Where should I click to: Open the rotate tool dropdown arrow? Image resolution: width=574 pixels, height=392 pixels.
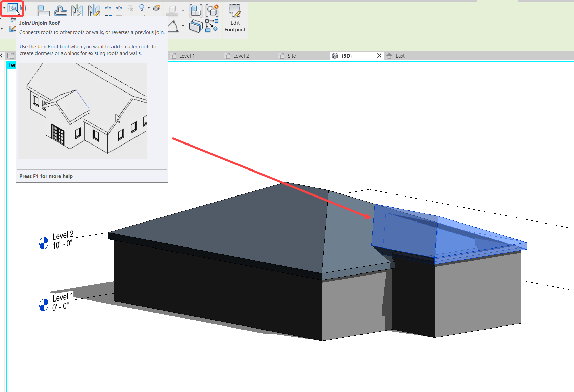pos(183,26)
